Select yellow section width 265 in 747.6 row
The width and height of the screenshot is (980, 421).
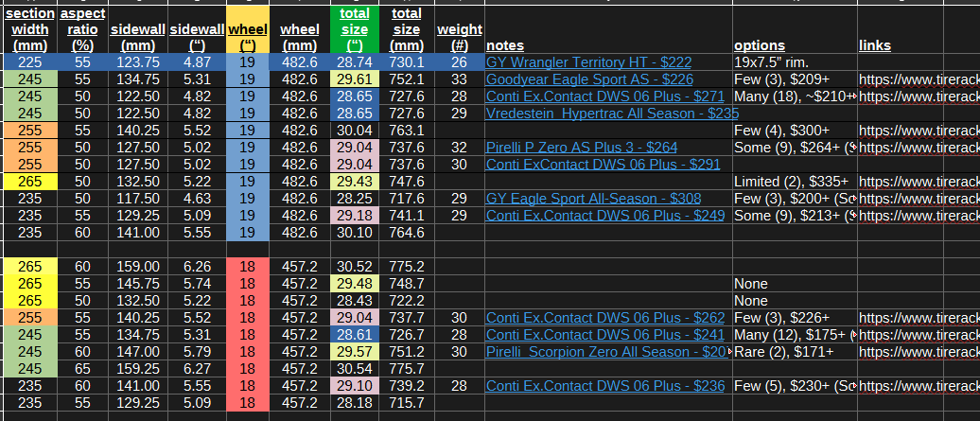[x=30, y=181]
